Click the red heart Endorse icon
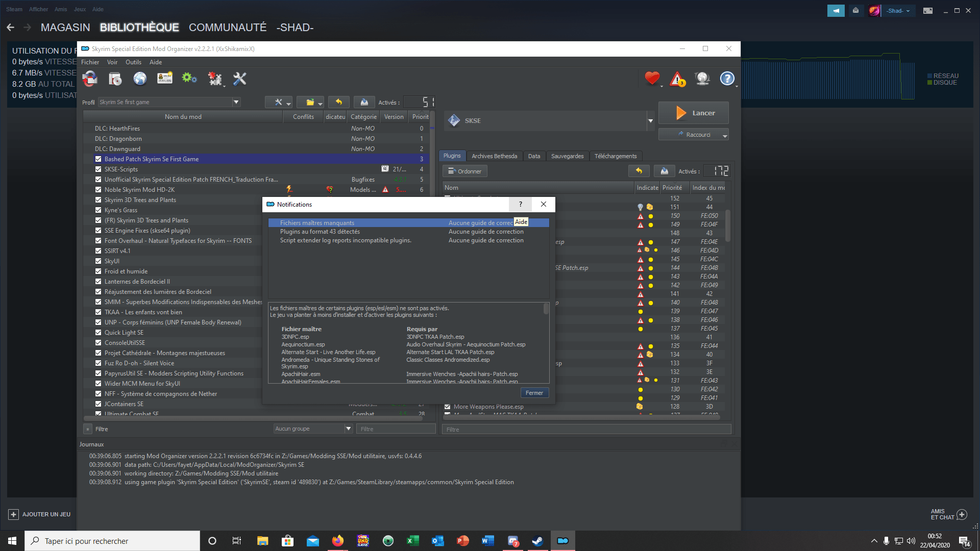This screenshot has width=980, height=551. [x=652, y=79]
